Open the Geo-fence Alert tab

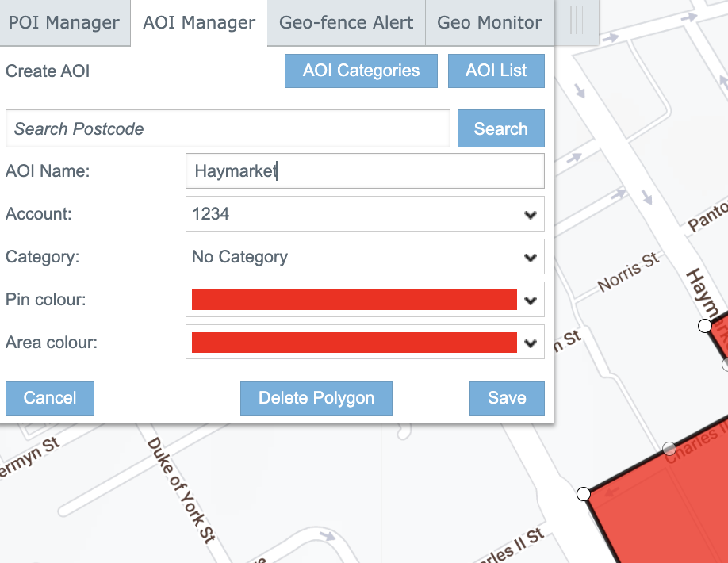[346, 22]
